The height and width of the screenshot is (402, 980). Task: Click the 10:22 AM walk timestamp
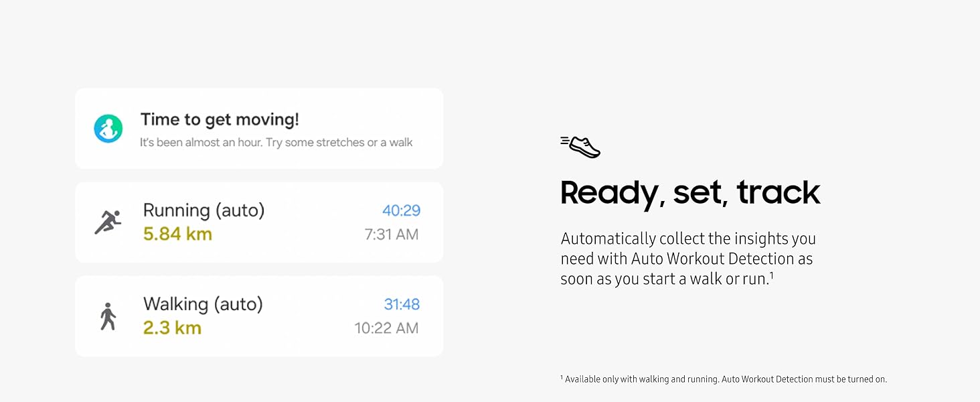pos(386,328)
